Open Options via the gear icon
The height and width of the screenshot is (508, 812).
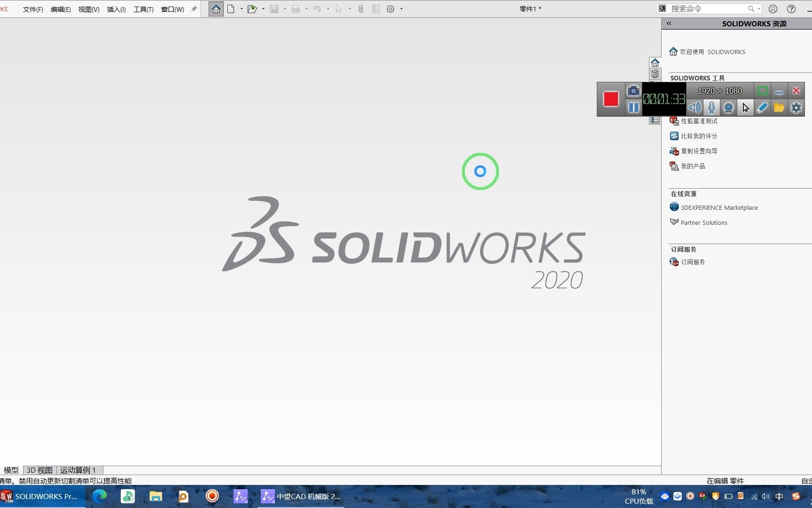point(390,9)
